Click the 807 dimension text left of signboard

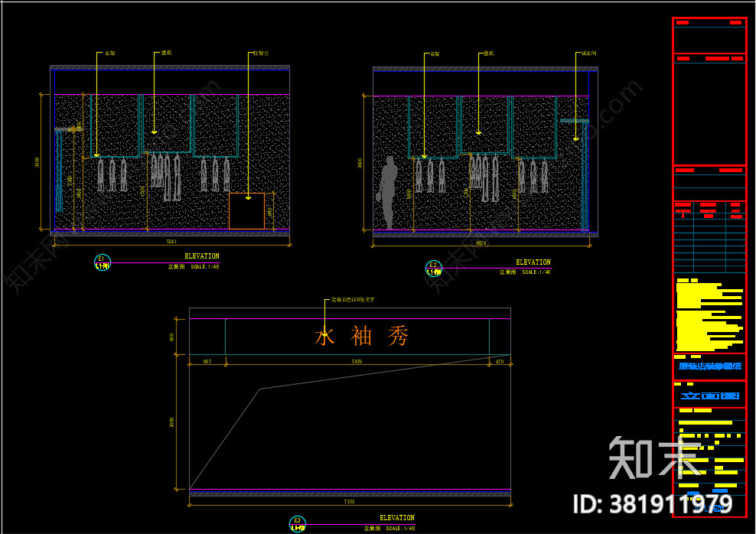(x=207, y=361)
